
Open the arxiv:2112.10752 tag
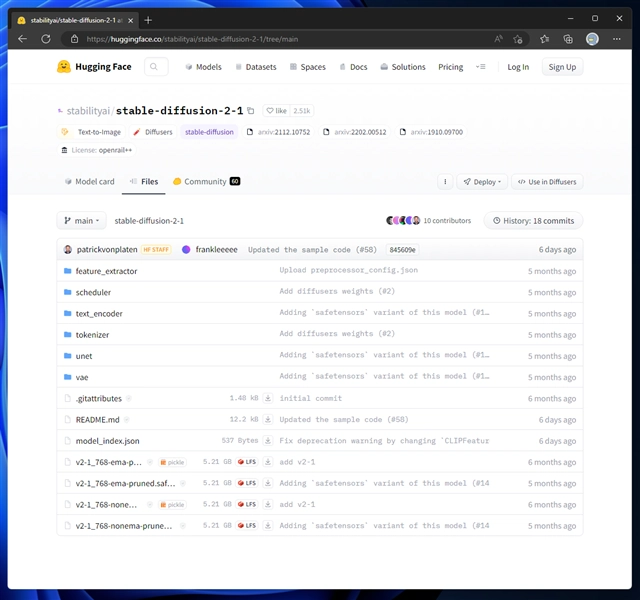pos(278,132)
